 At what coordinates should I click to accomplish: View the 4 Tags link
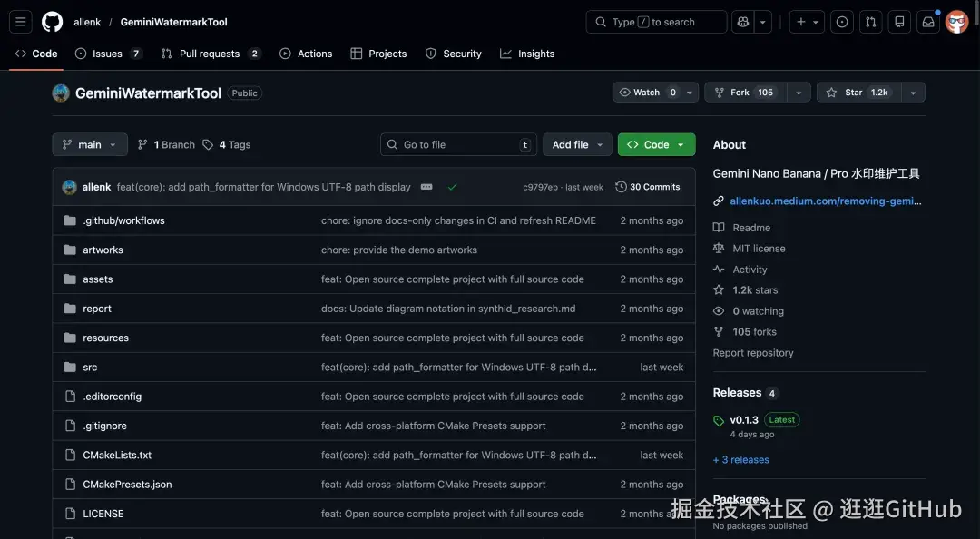pyautogui.click(x=227, y=144)
